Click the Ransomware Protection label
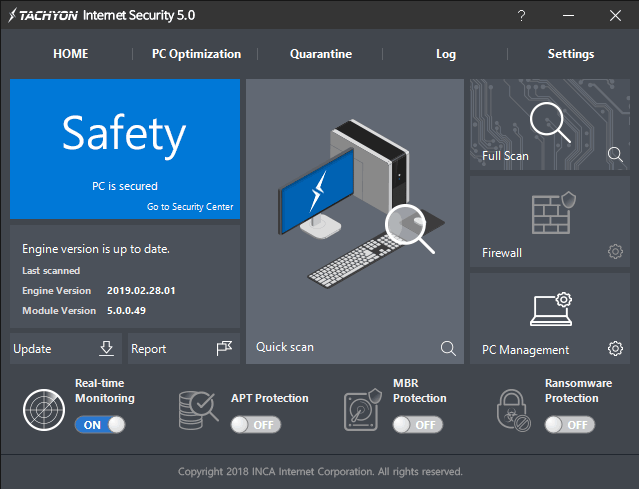The width and height of the screenshot is (639, 489). tap(578, 390)
